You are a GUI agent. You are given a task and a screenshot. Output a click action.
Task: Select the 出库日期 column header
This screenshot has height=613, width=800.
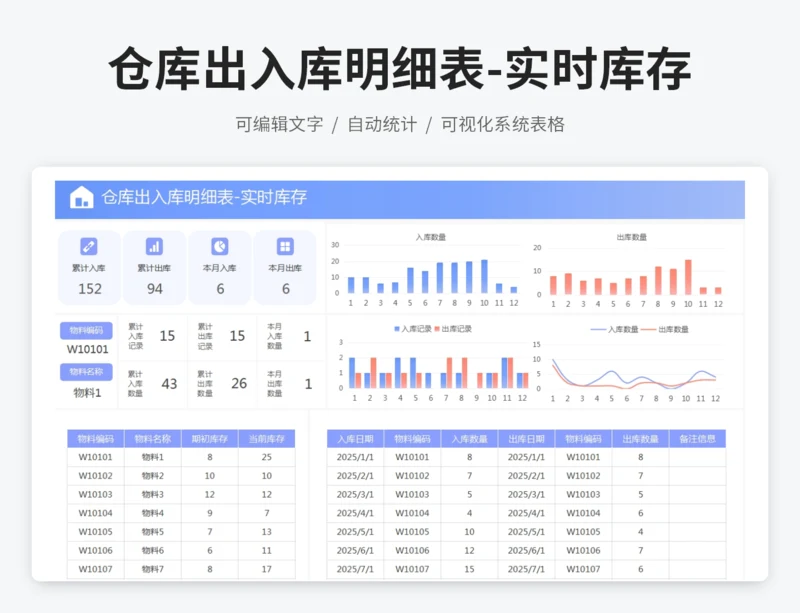click(526, 439)
